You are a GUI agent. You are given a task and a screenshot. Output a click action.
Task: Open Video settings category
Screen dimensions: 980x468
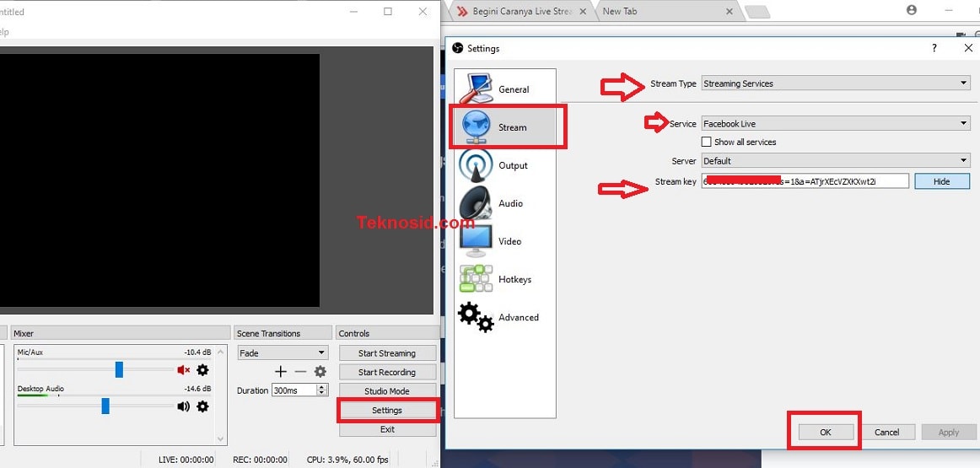504,241
